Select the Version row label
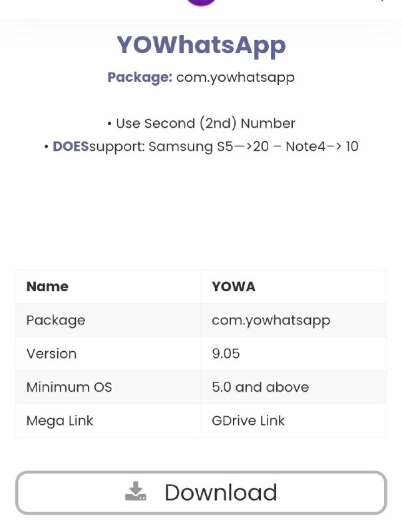 (52, 354)
